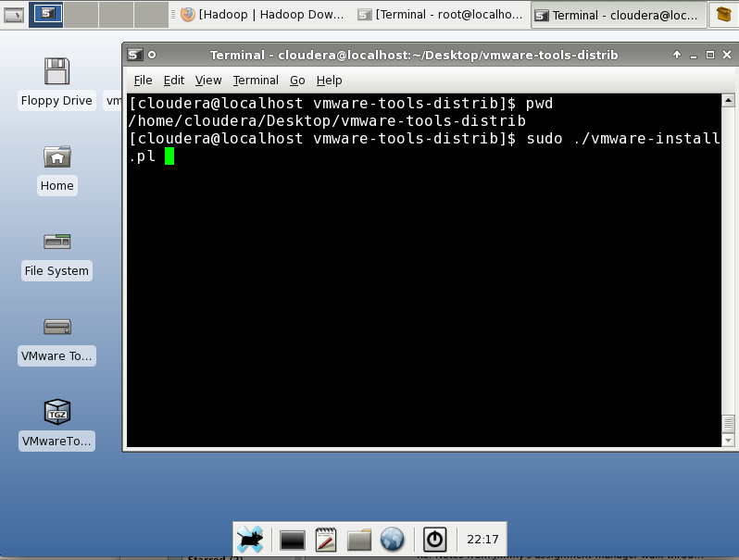Open the VMware Tools drive desktop icon
The width and height of the screenshot is (739, 560).
[57, 327]
